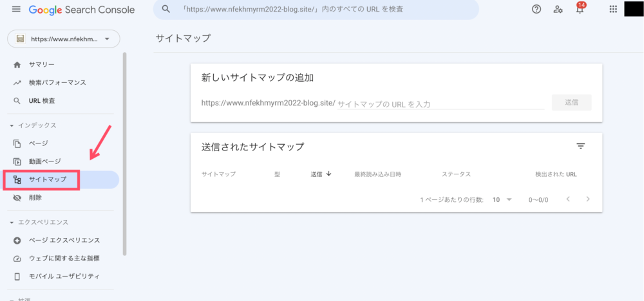Screen dimensions: 644x301
Task: Click the sitemap tree icon
Action: tap(17, 179)
